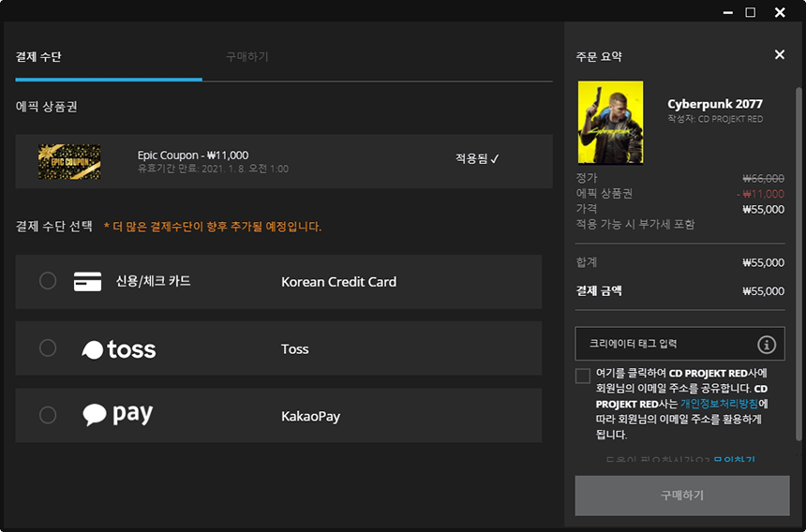Viewport: 806px width, 532px height.
Task: Click the order summary scrollbar
Action: coord(799,264)
